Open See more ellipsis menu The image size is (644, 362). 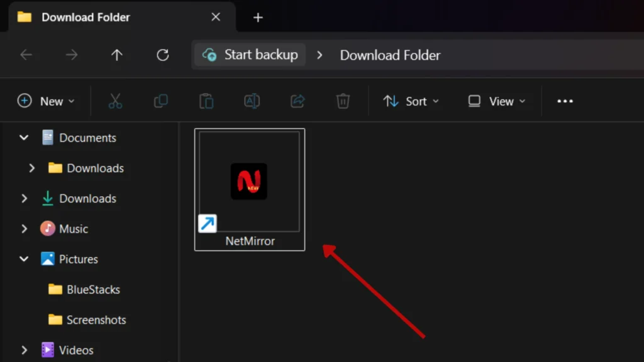pyautogui.click(x=565, y=101)
